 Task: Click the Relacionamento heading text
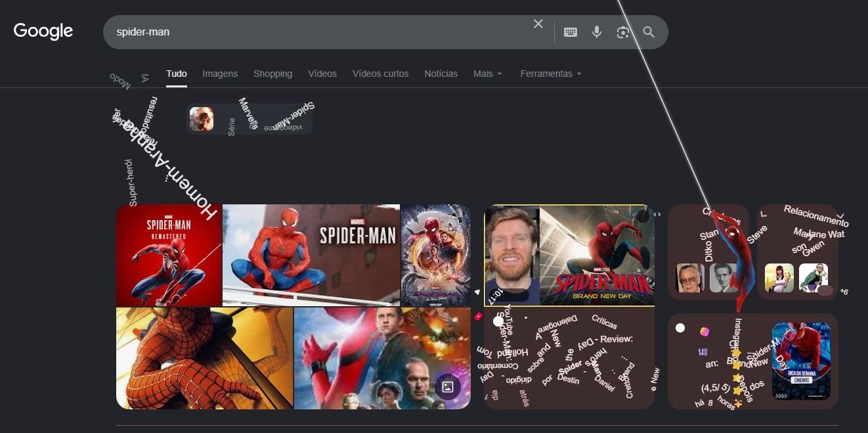(x=816, y=216)
